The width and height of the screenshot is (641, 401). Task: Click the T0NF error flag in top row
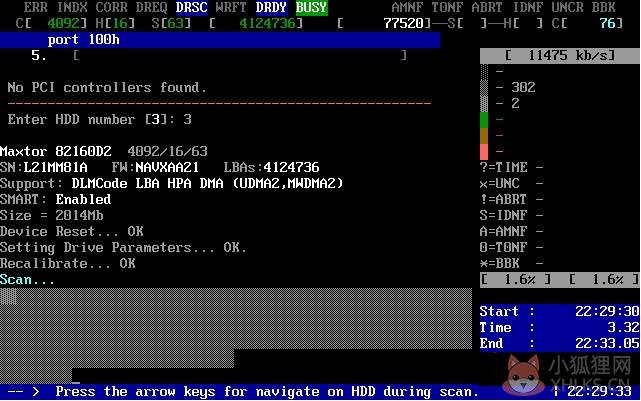click(x=447, y=7)
